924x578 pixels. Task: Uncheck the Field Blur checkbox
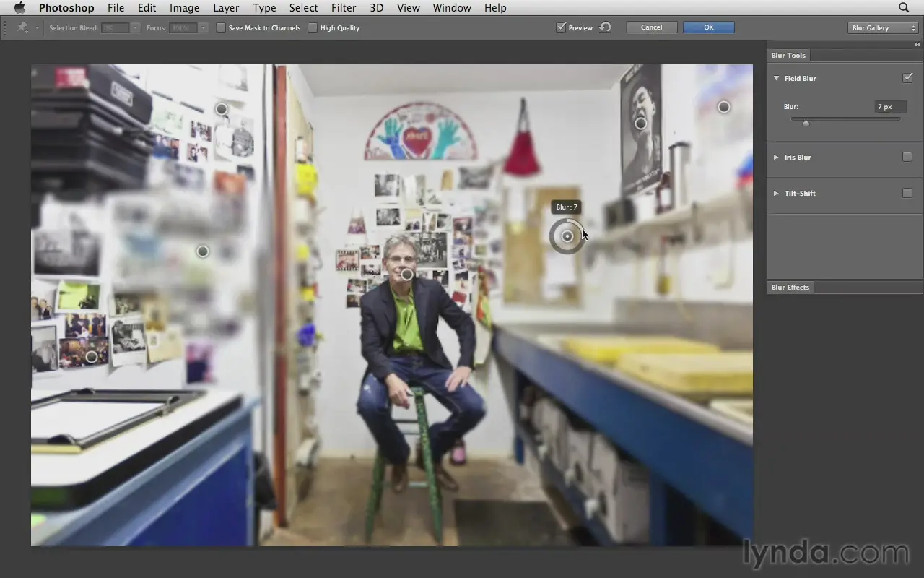907,78
